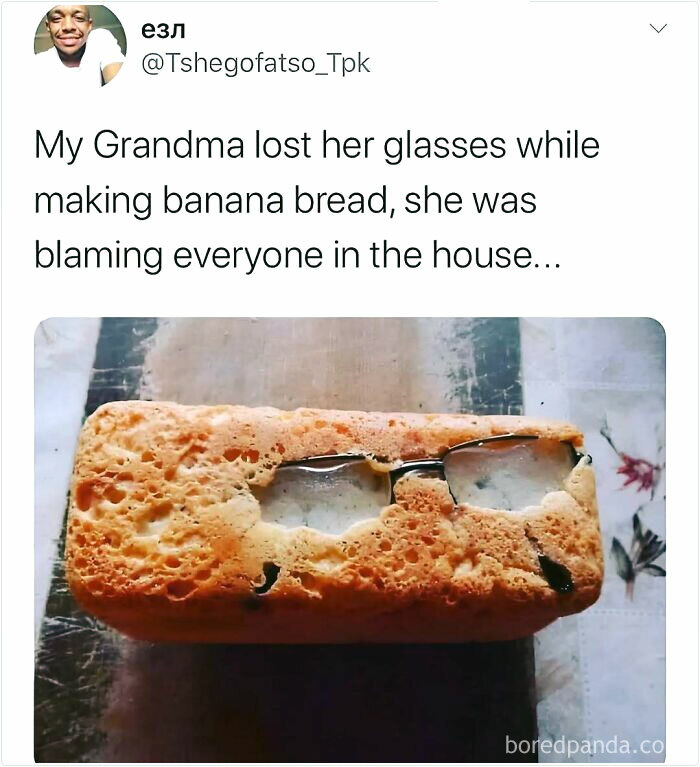Click the words "banana bread" in the tweet
This screenshot has height=767, width=700.
275,201
